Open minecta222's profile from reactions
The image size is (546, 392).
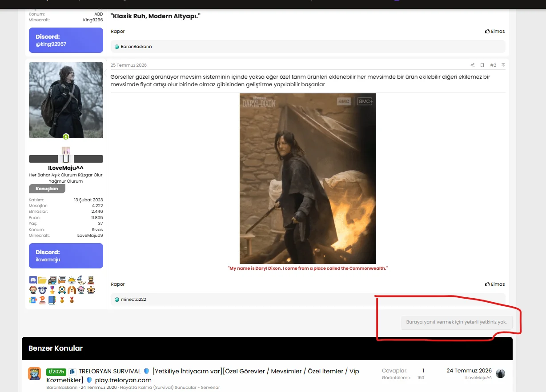pos(133,300)
